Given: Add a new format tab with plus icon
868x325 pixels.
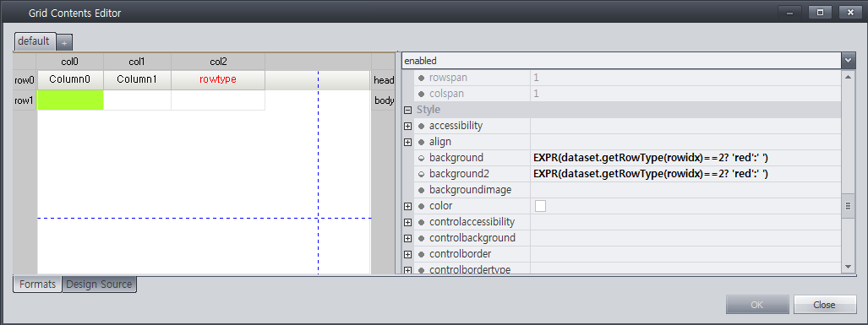Looking at the screenshot, I should pyautogui.click(x=64, y=42).
